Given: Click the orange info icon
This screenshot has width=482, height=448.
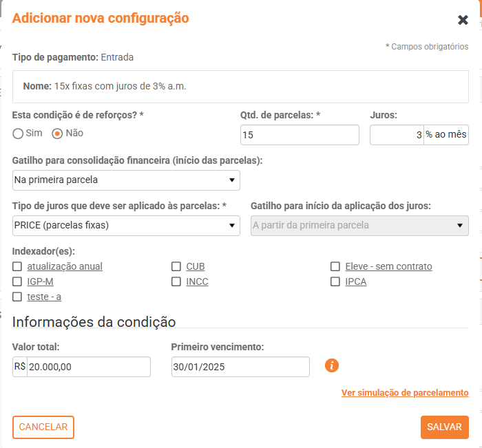Looking at the screenshot, I should point(332,365).
